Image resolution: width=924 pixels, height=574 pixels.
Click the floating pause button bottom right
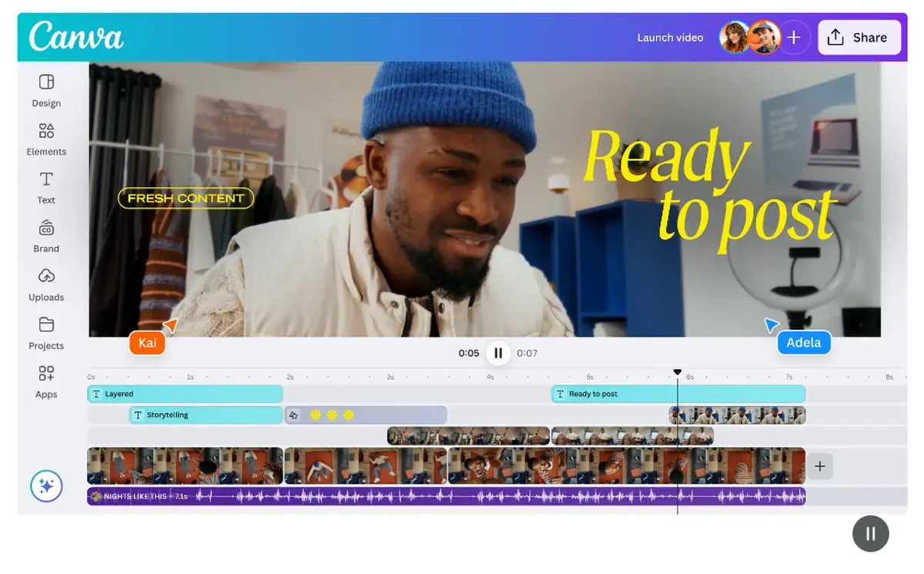pyautogui.click(x=870, y=533)
